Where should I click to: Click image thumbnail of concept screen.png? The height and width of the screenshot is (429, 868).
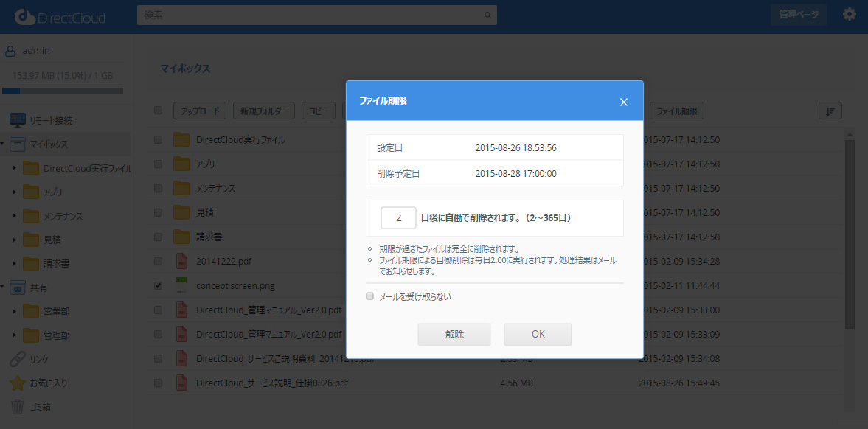pyautogui.click(x=181, y=285)
